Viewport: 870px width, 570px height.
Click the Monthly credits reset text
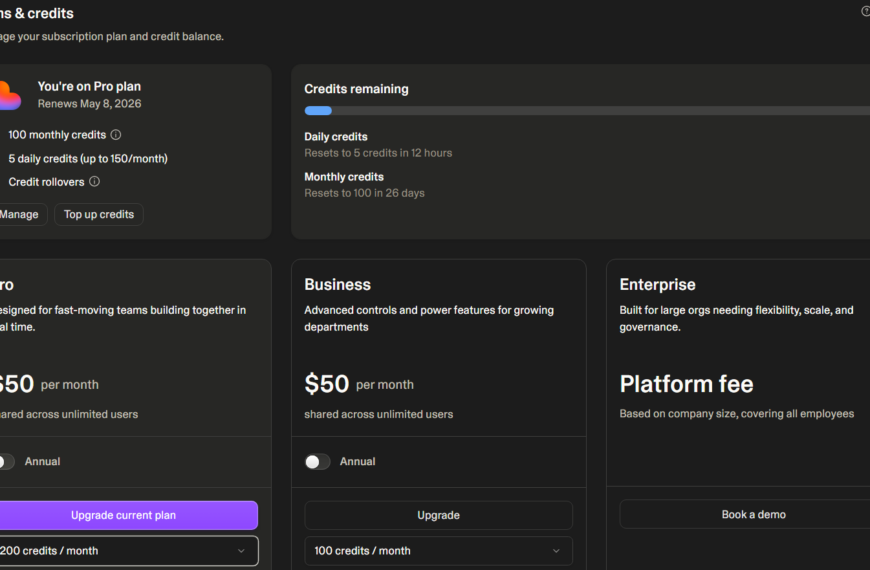(x=364, y=193)
